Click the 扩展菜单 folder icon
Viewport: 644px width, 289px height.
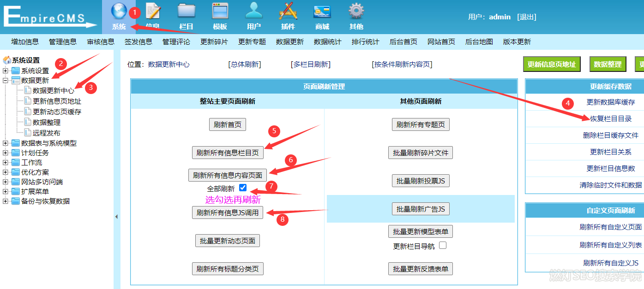pos(16,191)
